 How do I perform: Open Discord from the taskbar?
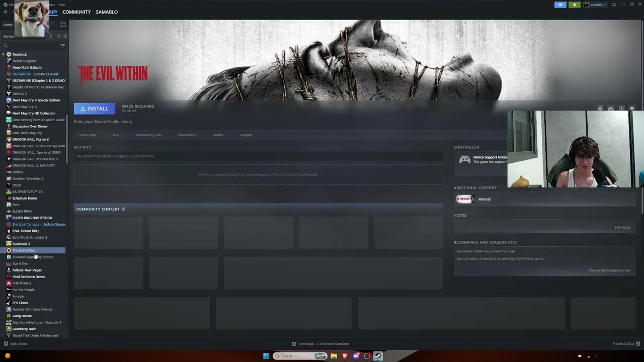pyautogui.click(x=356, y=356)
